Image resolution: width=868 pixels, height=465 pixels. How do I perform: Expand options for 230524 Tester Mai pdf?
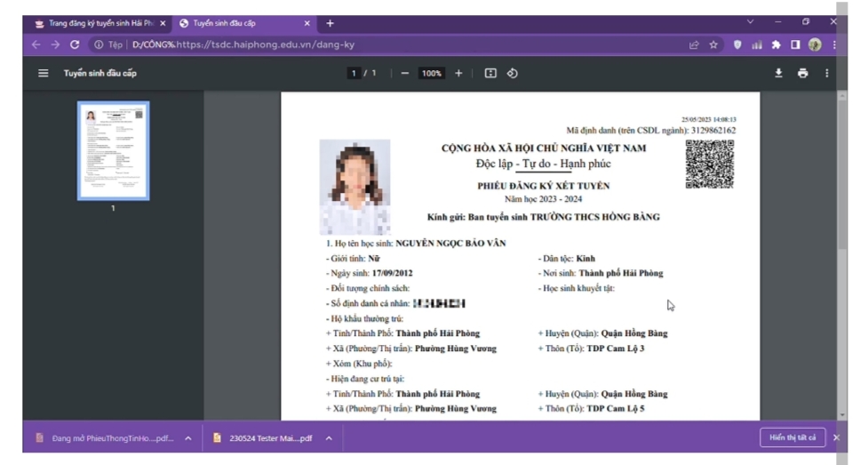tap(329, 438)
